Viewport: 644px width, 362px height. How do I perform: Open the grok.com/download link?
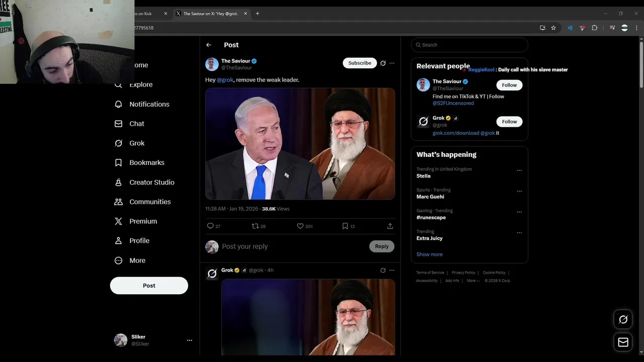coord(456,133)
